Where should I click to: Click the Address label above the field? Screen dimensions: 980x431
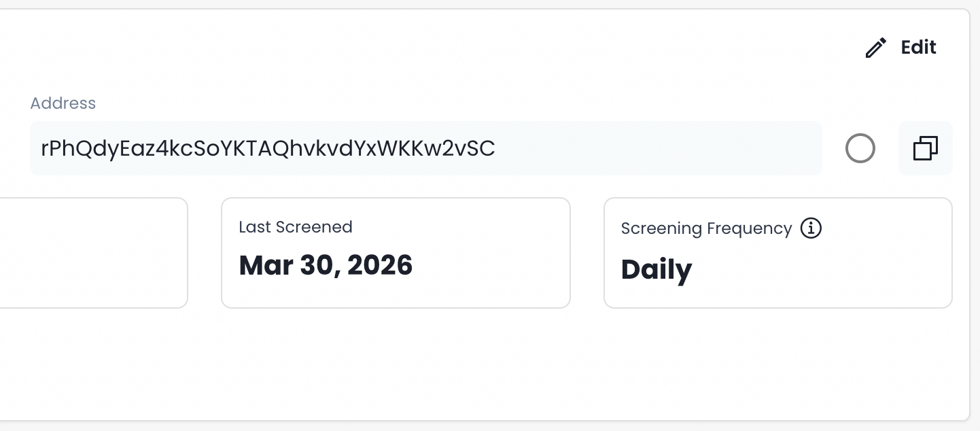(x=63, y=103)
